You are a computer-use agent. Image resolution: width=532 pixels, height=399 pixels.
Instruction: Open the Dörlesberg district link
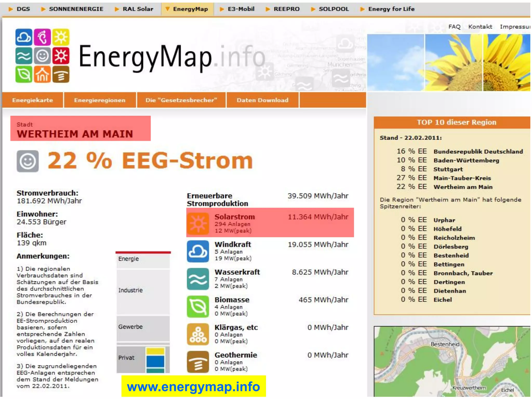[x=451, y=247]
